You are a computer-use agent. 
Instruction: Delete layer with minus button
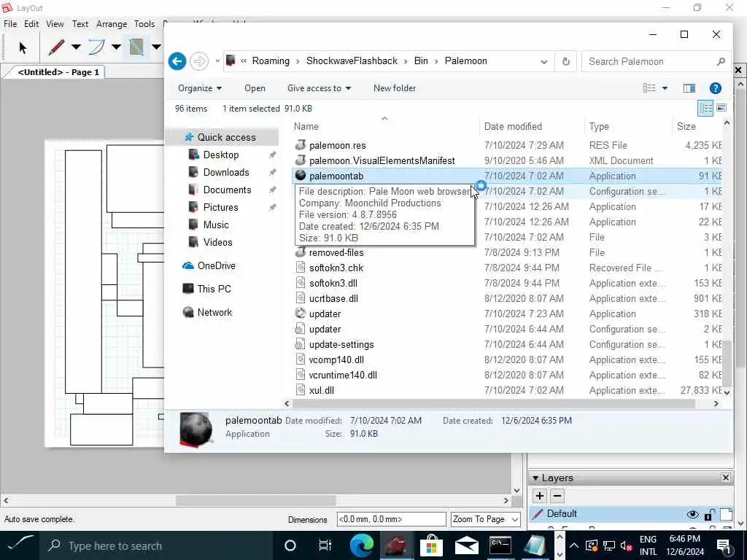(557, 496)
